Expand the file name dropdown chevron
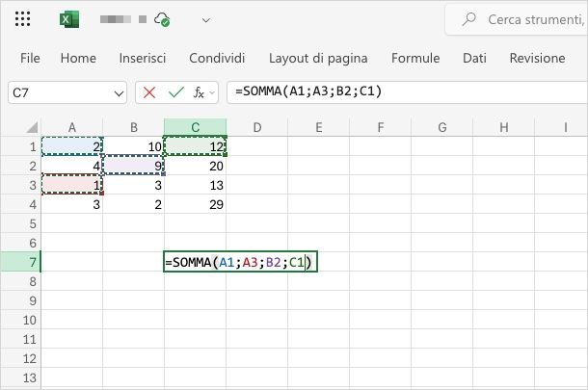Viewport: 588px width, 390px height. [x=206, y=20]
